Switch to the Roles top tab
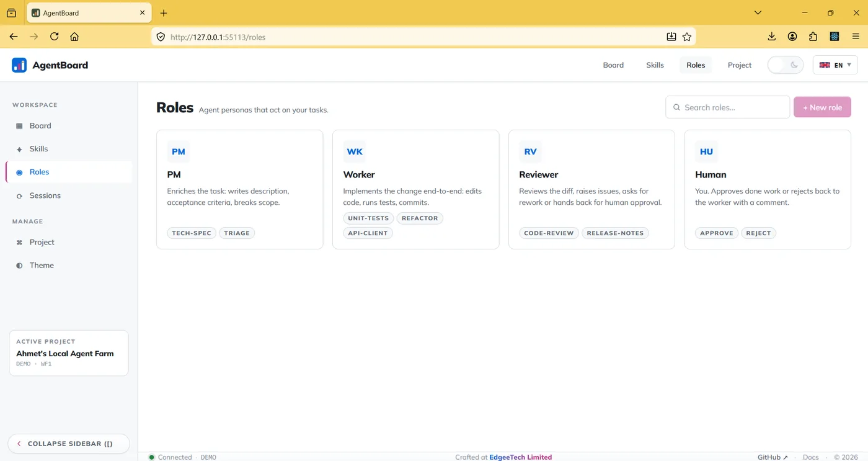 pyautogui.click(x=696, y=65)
